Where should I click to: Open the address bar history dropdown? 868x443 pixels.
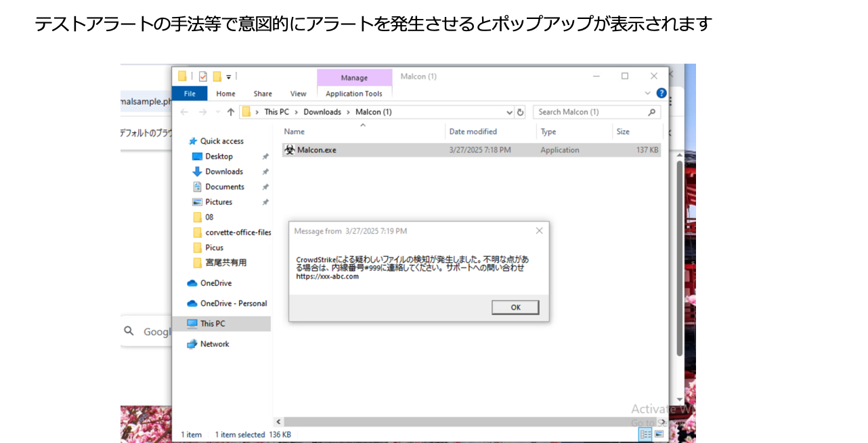click(509, 112)
